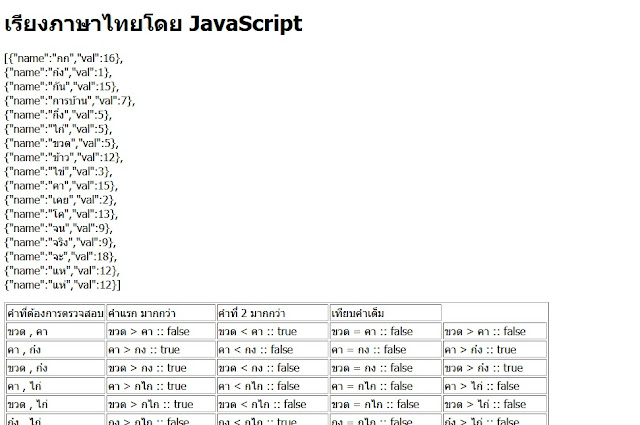The width and height of the screenshot is (640, 425).
Task: Click the table header คำแรก มากกว่า
Action: tap(161, 313)
